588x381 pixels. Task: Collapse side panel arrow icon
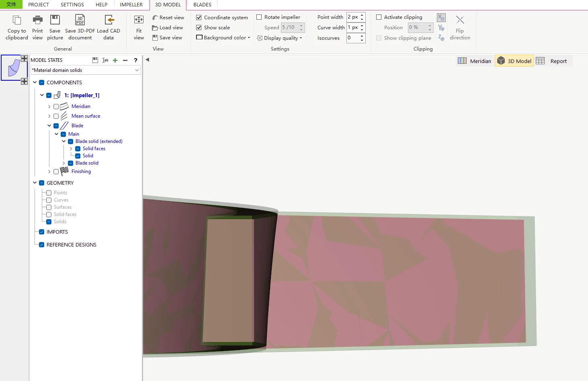coord(147,60)
